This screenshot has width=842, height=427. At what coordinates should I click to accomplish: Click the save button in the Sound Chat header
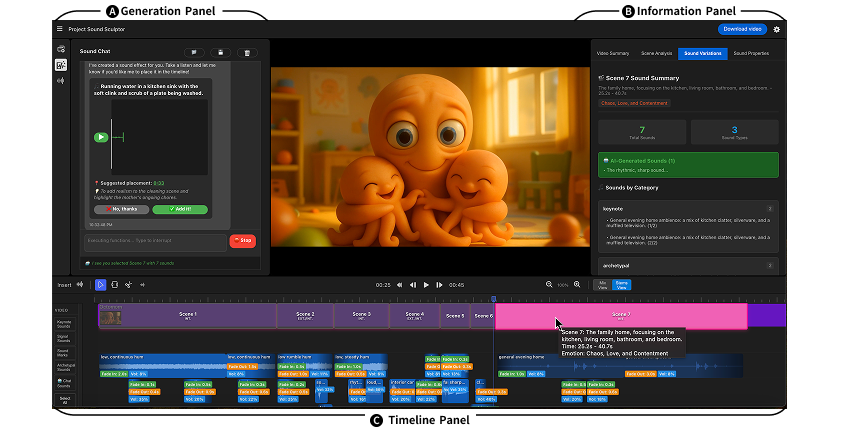pyautogui.click(x=220, y=53)
